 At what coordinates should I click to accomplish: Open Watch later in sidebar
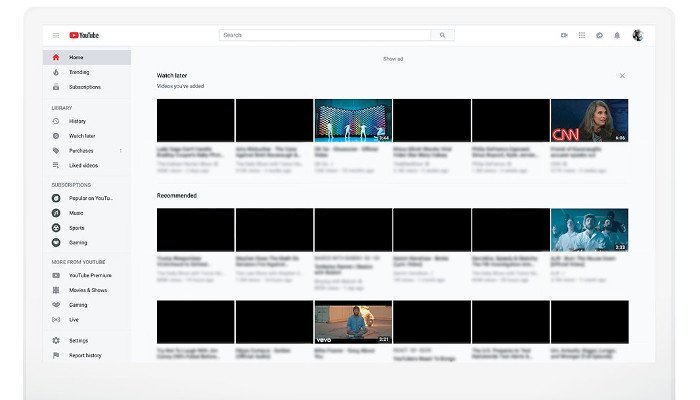tap(82, 136)
